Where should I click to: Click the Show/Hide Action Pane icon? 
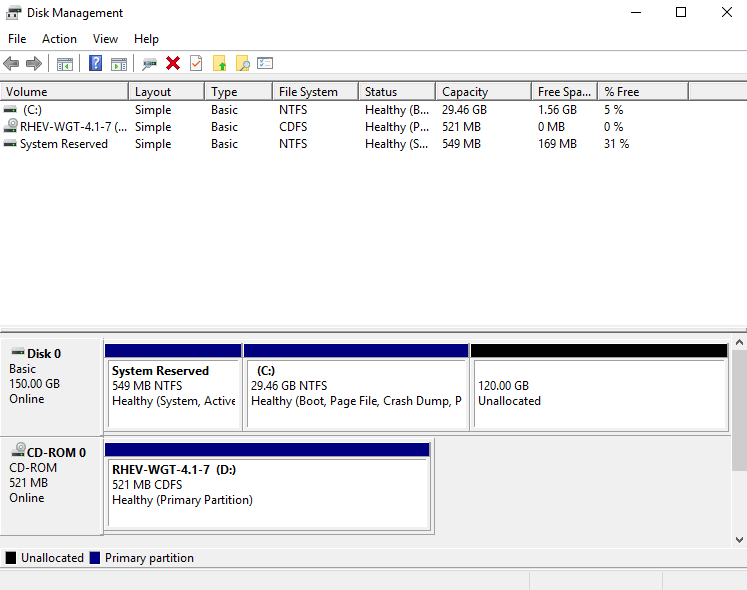tap(119, 64)
